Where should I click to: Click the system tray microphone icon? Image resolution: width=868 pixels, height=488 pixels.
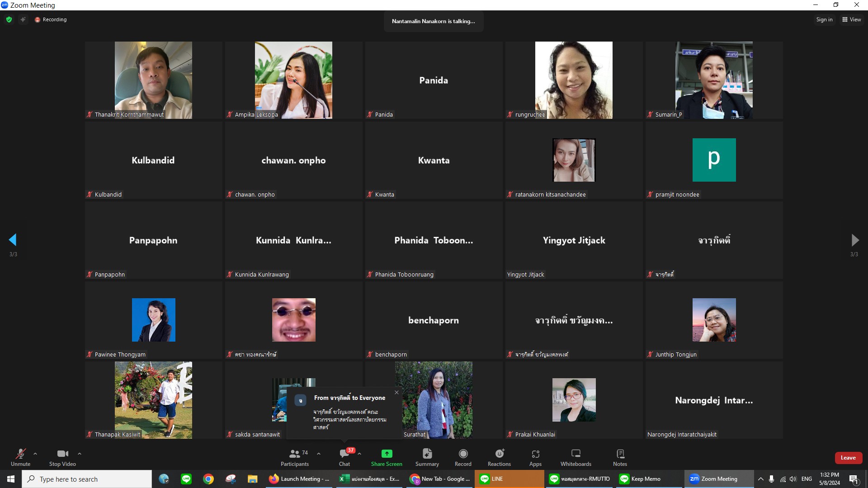pos(771,479)
